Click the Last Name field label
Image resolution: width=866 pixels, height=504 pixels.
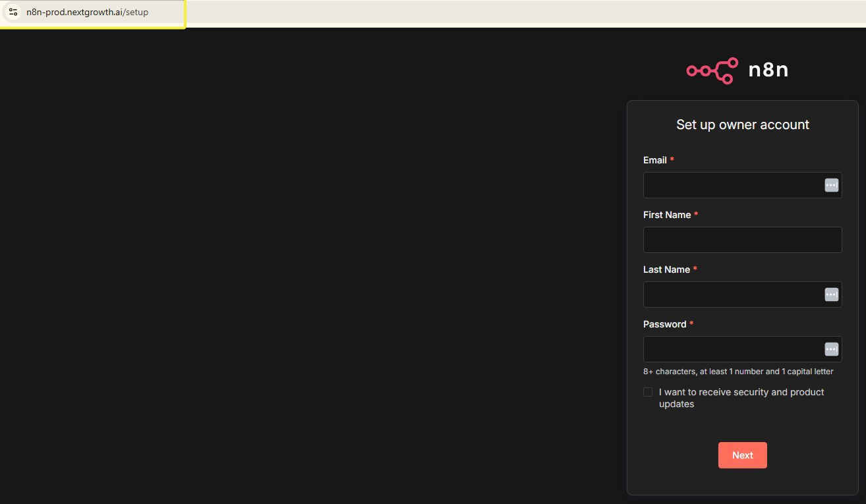coord(666,269)
